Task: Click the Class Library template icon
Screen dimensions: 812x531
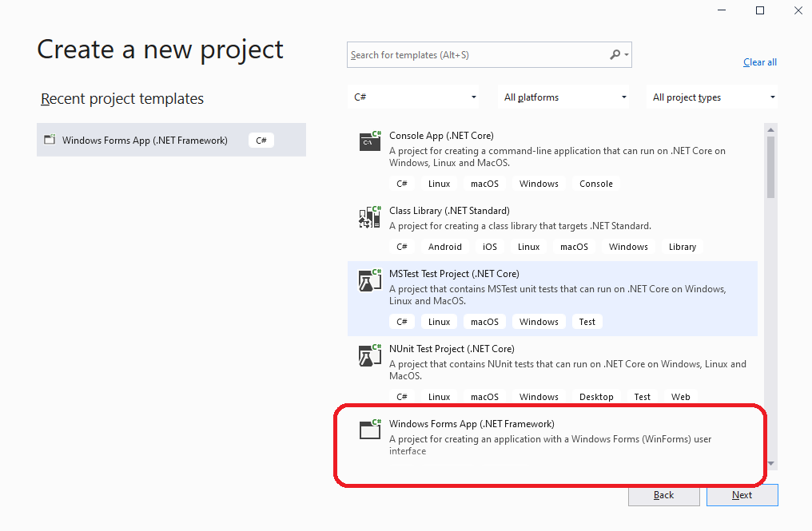Action: [370, 216]
